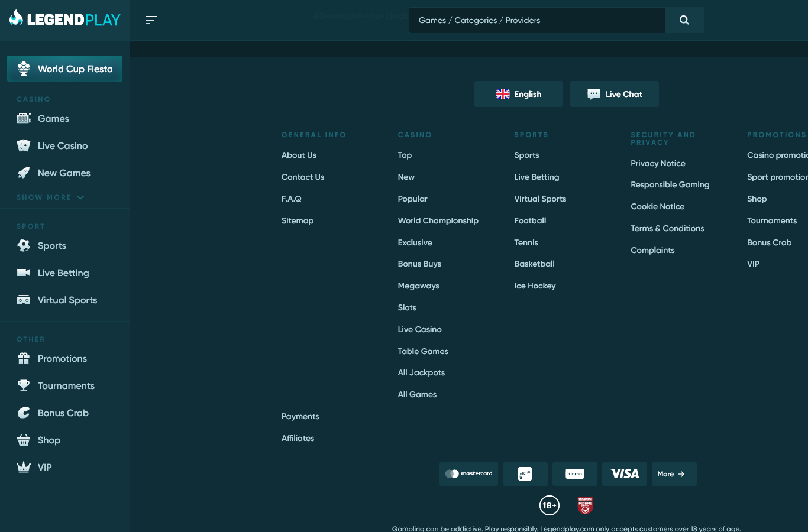The width and height of the screenshot is (808, 532).
Task: Open the More payment methods arrow button
Action: [x=674, y=474]
